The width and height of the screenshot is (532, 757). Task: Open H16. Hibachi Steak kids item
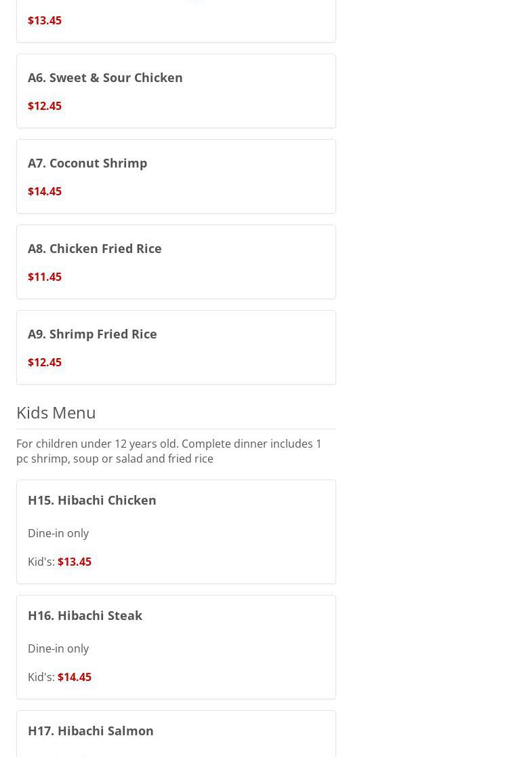(x=85, y=615)
